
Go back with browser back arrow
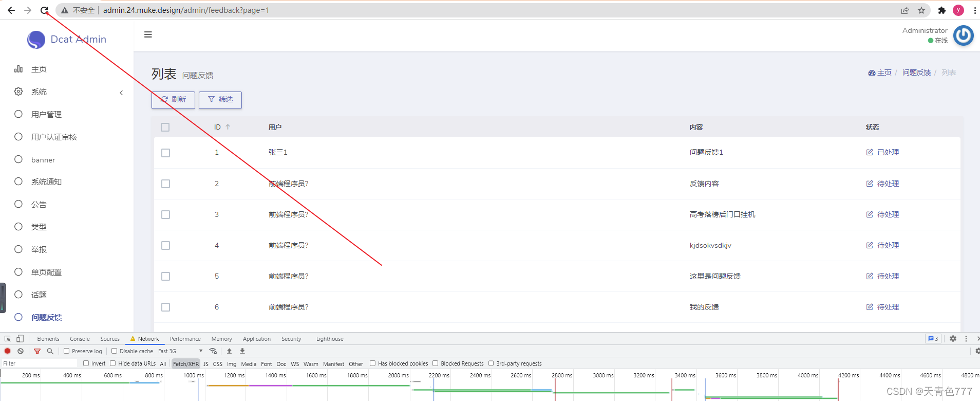(x=11, y=10)
